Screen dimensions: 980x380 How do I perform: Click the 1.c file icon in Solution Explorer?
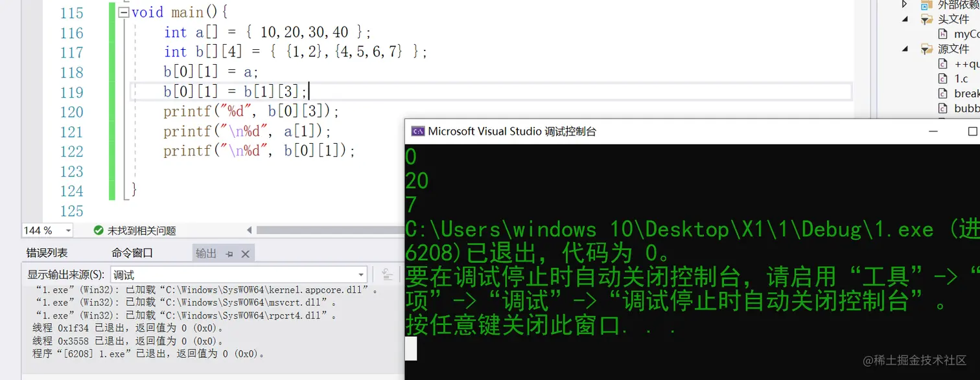pos(942,78)
